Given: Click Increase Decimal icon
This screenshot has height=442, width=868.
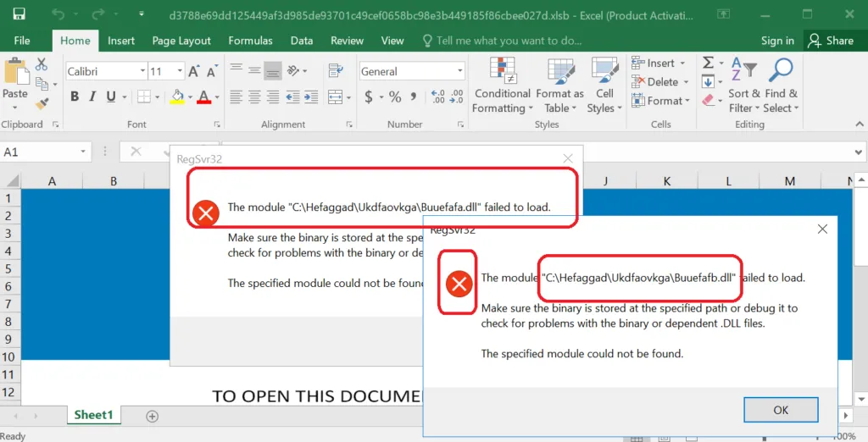Looking at the screenshot, I should [x=438, y=97].
